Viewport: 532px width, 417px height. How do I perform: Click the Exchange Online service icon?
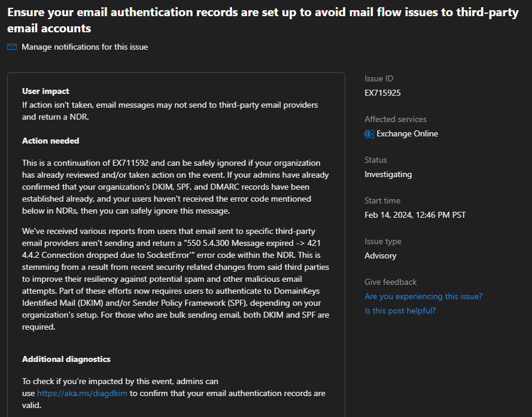(369, 134)
